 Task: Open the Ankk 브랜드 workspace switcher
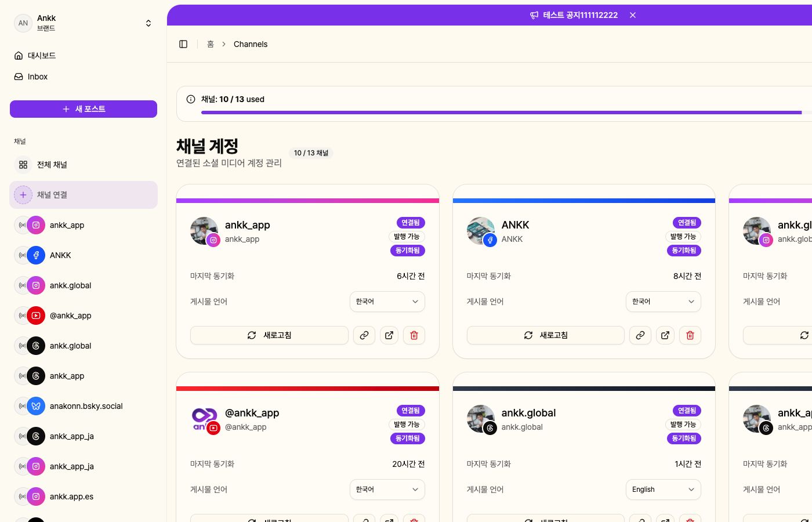coord(84,23)
